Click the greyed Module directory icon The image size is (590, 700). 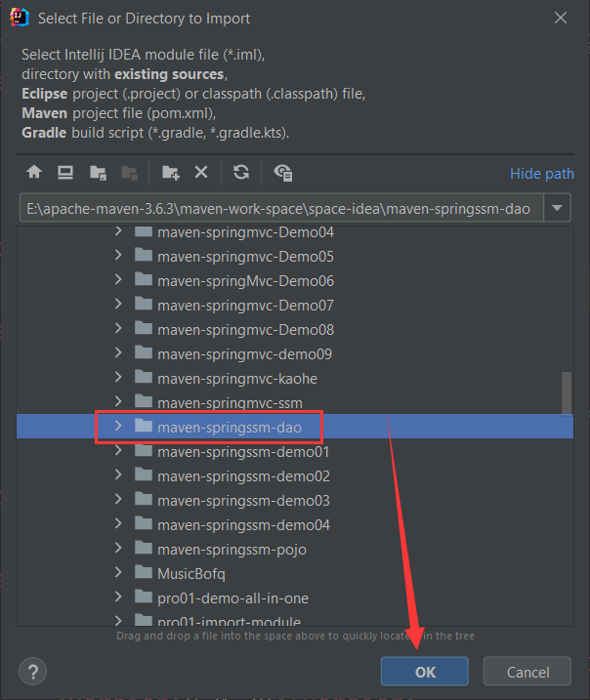pyautogui.click(x=130, y=173)
